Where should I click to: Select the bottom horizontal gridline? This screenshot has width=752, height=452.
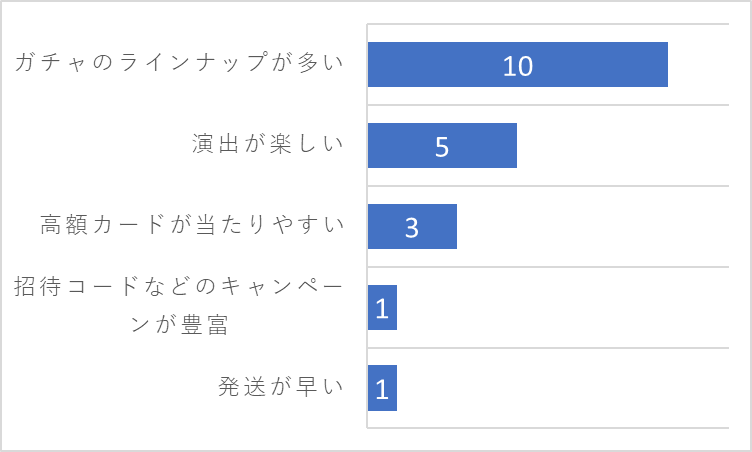tap(548, 428)
